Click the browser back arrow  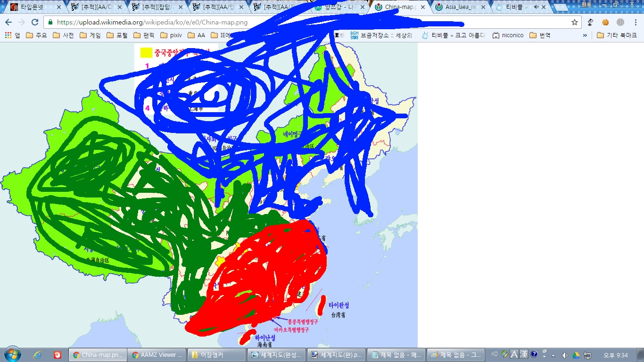coord(8,22)
